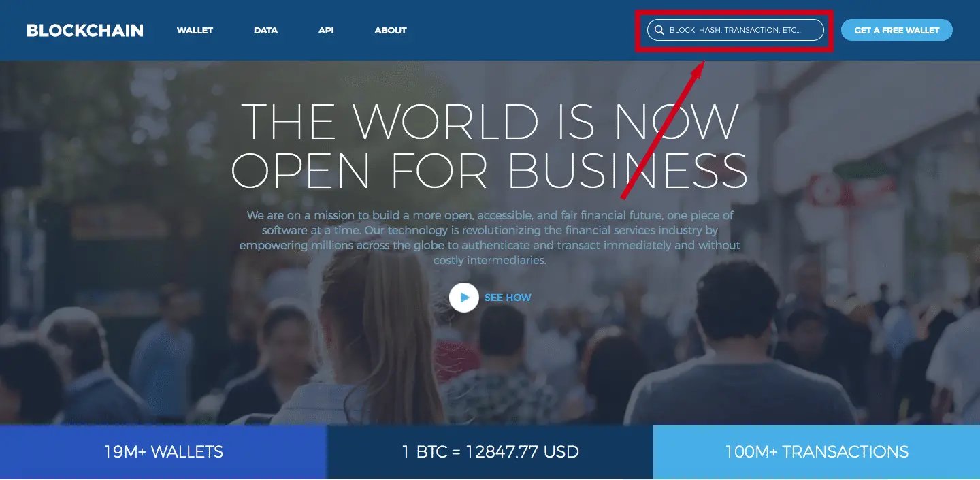The height and width of the screenshot is (480, 980).
Task: Go to the ABOUT page
Action: click(391, 31)
